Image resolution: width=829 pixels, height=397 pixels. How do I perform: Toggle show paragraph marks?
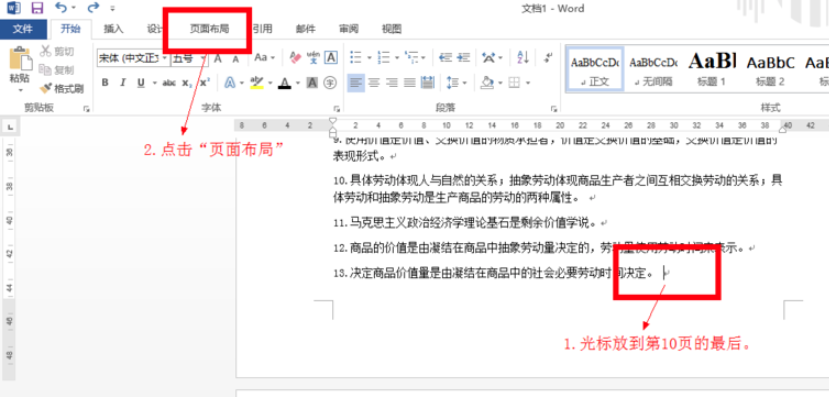coord(548,57)
